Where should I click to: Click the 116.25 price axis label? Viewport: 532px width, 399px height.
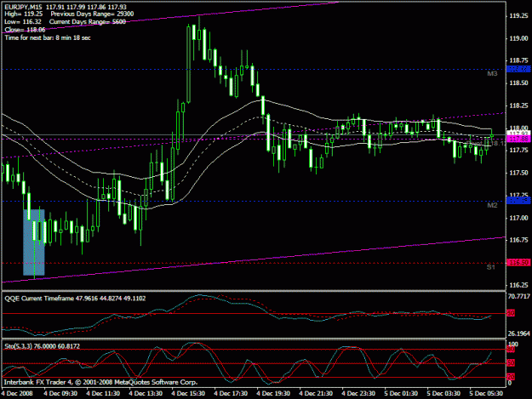point(518,285)
